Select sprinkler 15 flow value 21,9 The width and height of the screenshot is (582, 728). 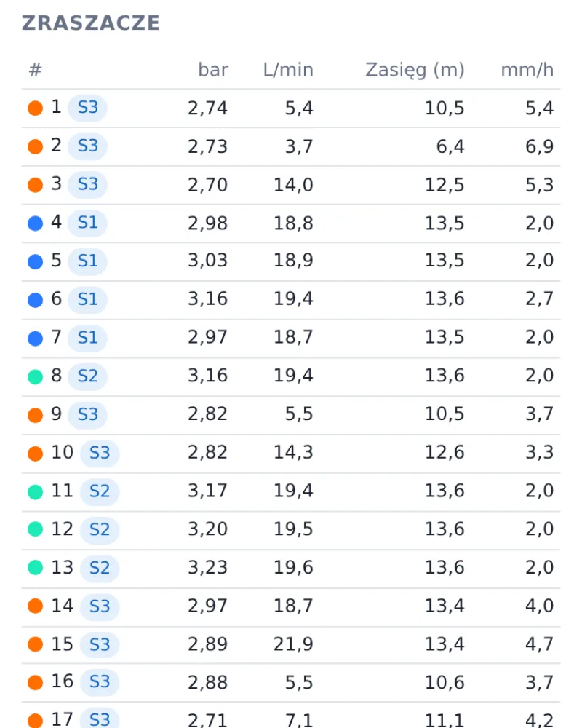(293, 644)
